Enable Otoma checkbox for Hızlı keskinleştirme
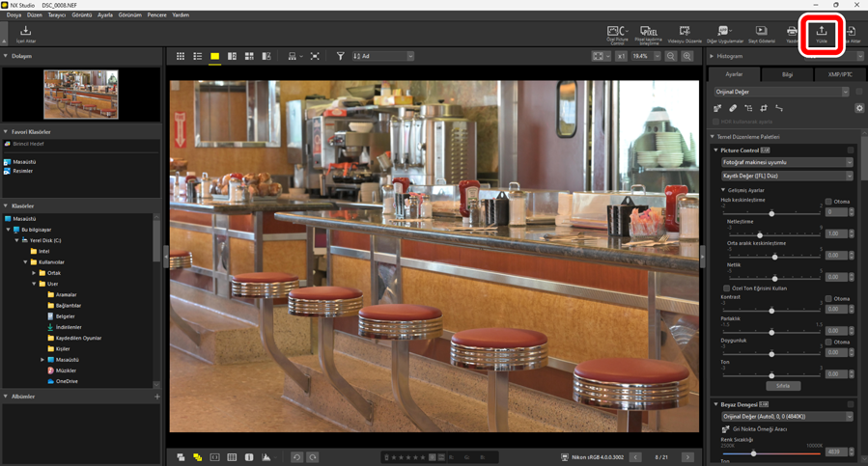Viewport: 868px width, 466px height. [828, 202]
